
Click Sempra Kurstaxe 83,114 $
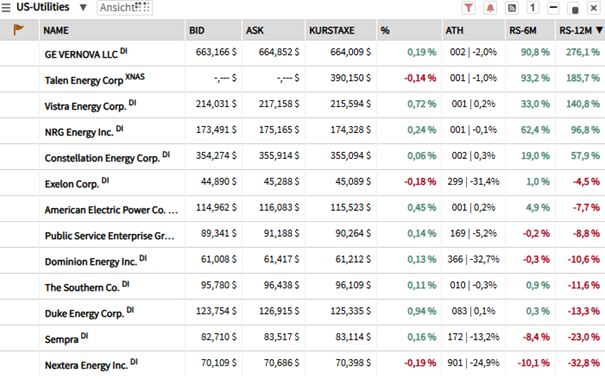coord(353,337)
